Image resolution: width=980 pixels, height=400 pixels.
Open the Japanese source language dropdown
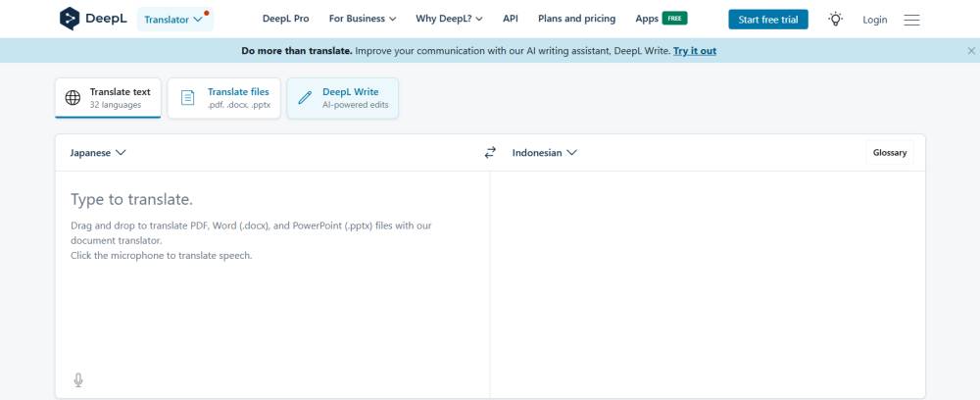[x=97, y=153]
